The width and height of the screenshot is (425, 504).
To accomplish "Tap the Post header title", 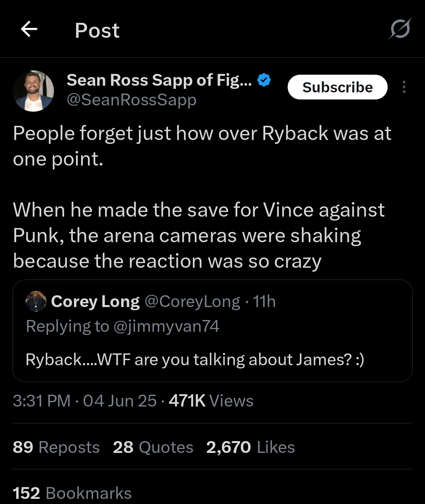I will pyautogui.click(x=97, y=30).
